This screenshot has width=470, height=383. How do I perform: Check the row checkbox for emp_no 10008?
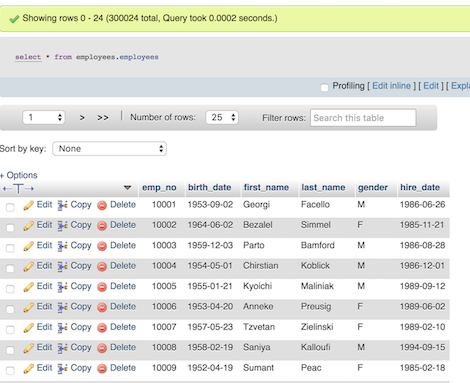10,350
